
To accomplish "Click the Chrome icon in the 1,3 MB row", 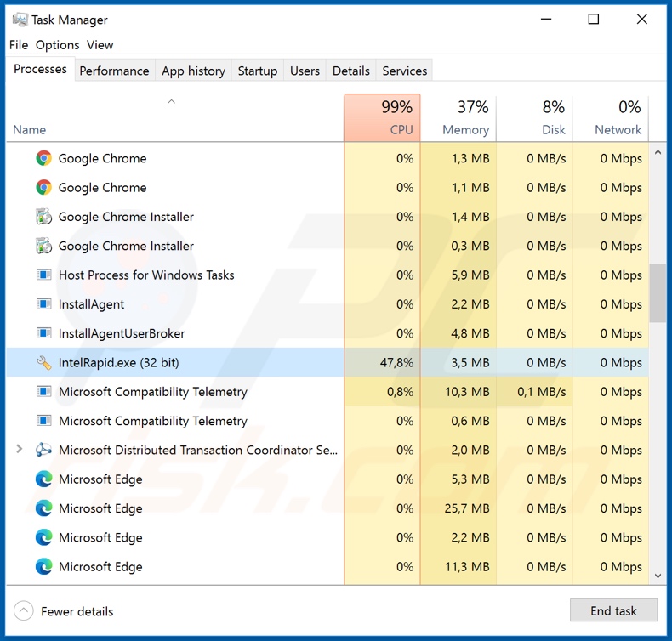I will point(43,158).
